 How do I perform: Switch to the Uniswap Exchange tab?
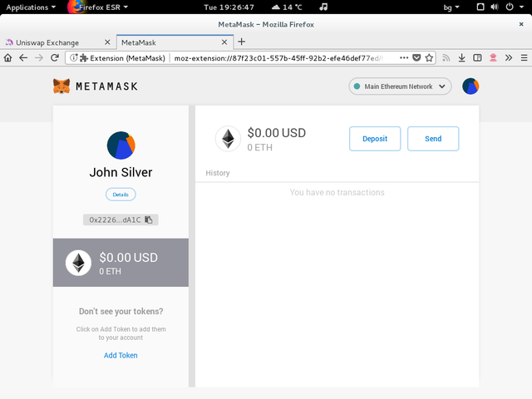click(x=58, y=42)
